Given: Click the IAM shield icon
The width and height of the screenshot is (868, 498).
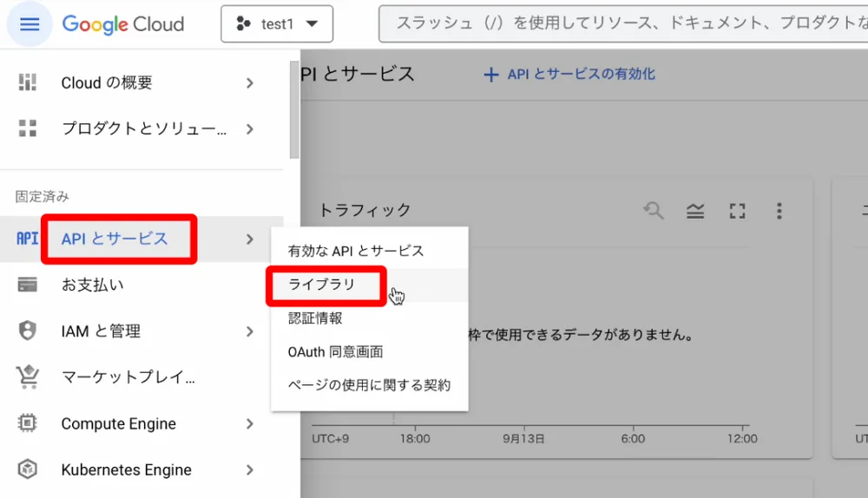Looking at the screenshot, I should pos(27,331).
